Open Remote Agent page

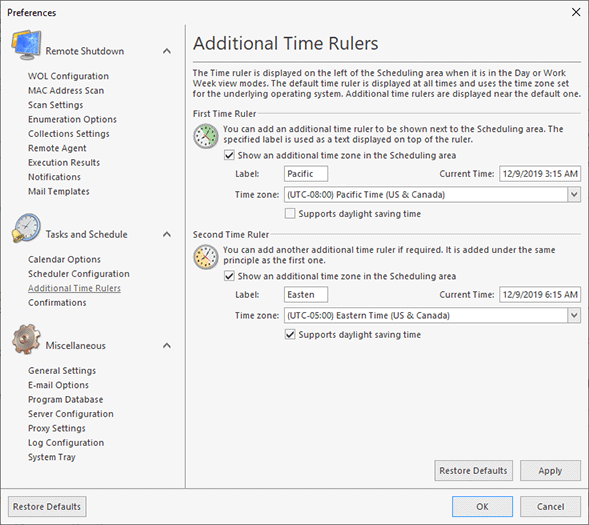point(57,148)
